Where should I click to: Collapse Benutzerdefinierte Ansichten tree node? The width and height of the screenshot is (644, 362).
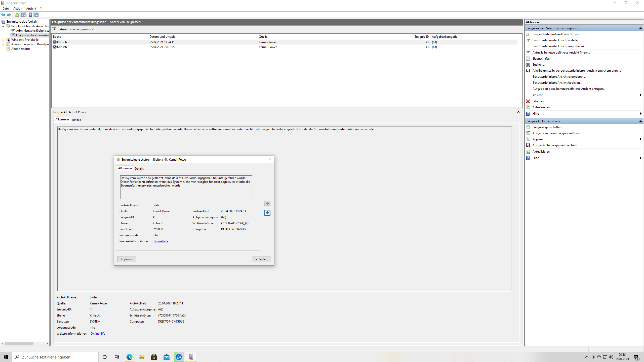3,26
